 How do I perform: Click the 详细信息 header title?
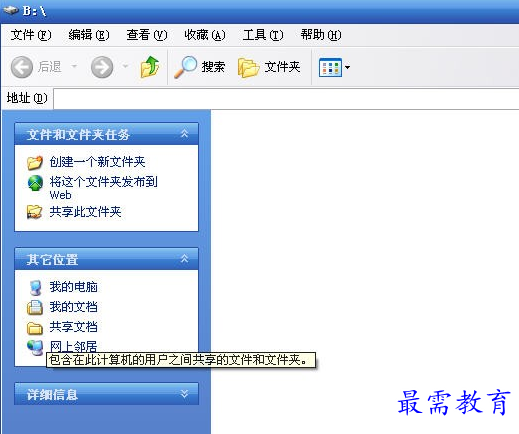(x=52, y=395)
